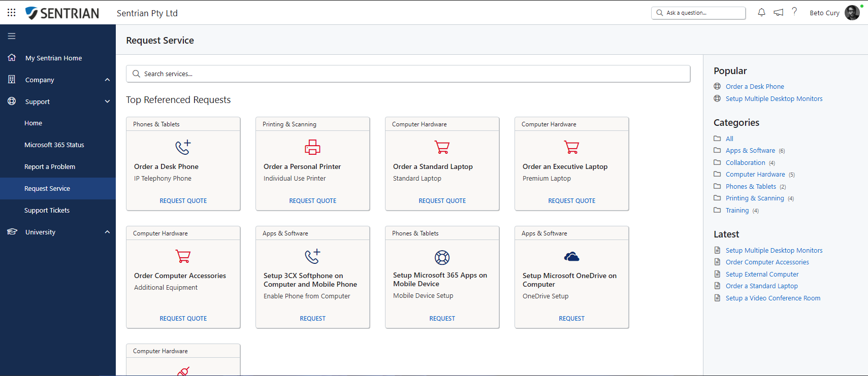Click lifebuoy icon on Setup Microsoft 365 Apps card
This screenshot has width=868, height=376.
pos(442,257)
